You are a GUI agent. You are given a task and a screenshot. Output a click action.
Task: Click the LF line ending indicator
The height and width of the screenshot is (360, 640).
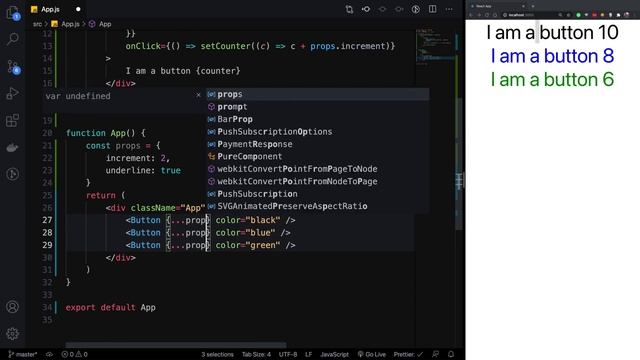click(309, 354)
